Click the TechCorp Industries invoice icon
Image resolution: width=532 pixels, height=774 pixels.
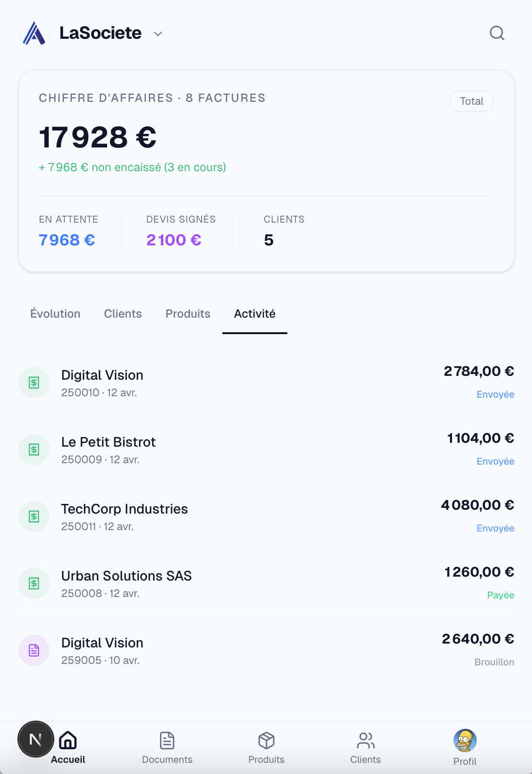[x=33, y=516]
